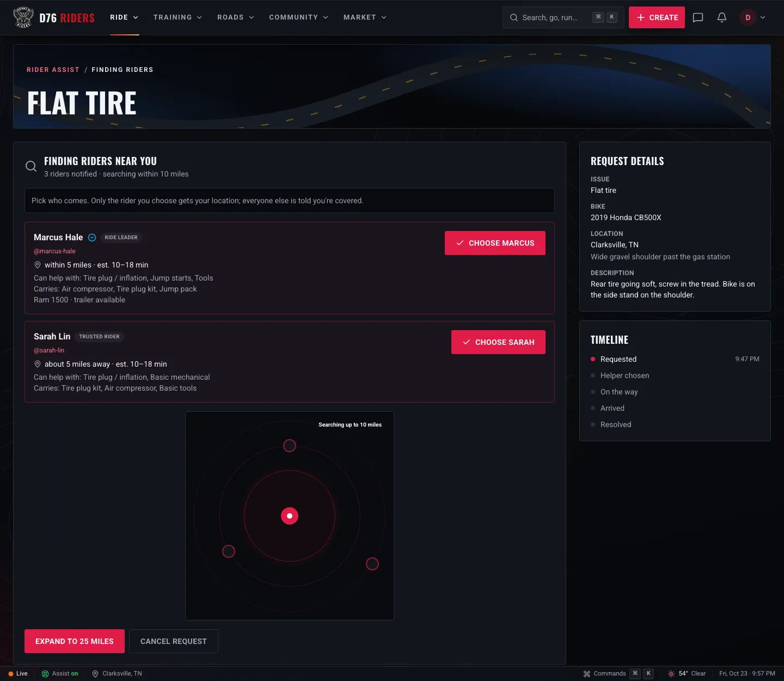Open the @sarah-lin profile link
This screenshot has height=681, width=784.
pyautogui.click(x=49, y=350)
